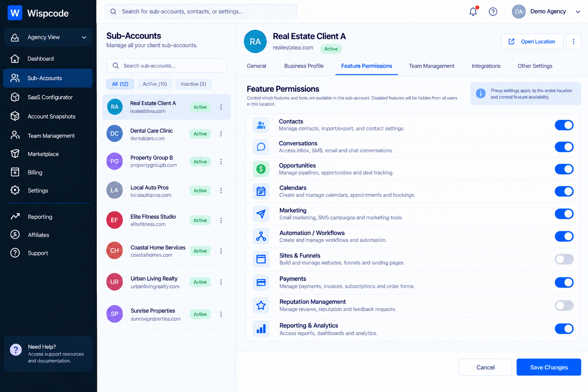Open Reporting in sidebar
Image resolution: width=588 pixels, height=392 pixels.
(x=48, y=217)
